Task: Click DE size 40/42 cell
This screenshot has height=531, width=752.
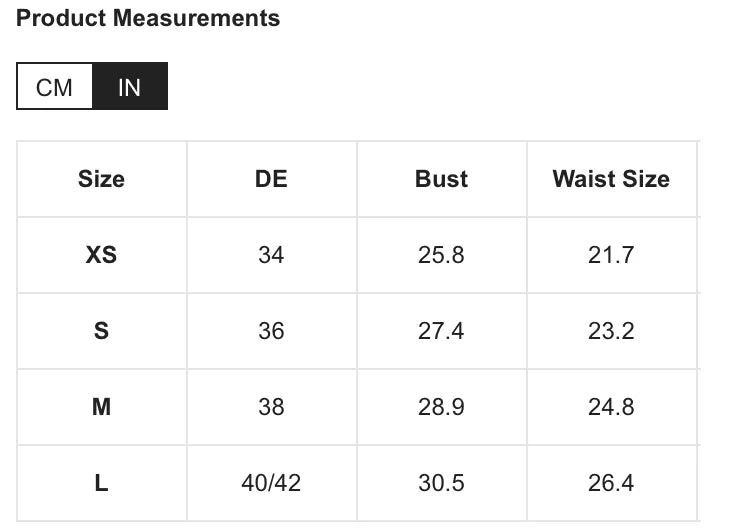Action: [x=271, y=483]
